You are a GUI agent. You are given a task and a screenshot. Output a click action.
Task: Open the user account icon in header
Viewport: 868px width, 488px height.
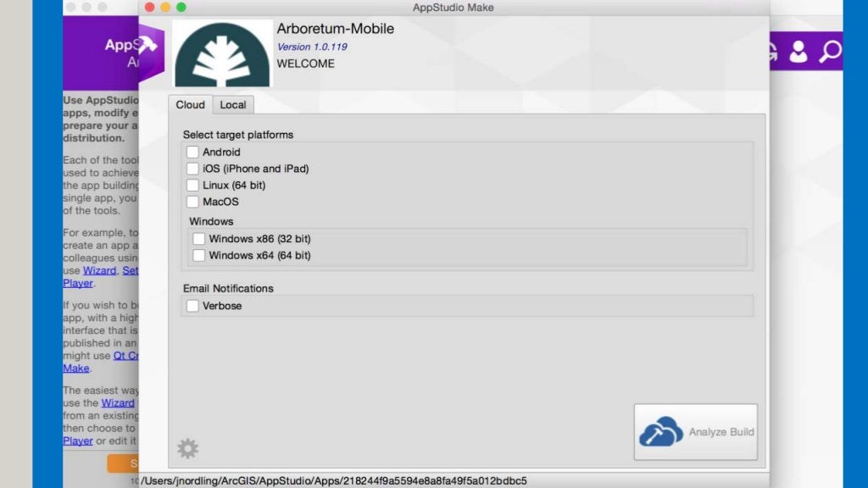click(798, 52)
